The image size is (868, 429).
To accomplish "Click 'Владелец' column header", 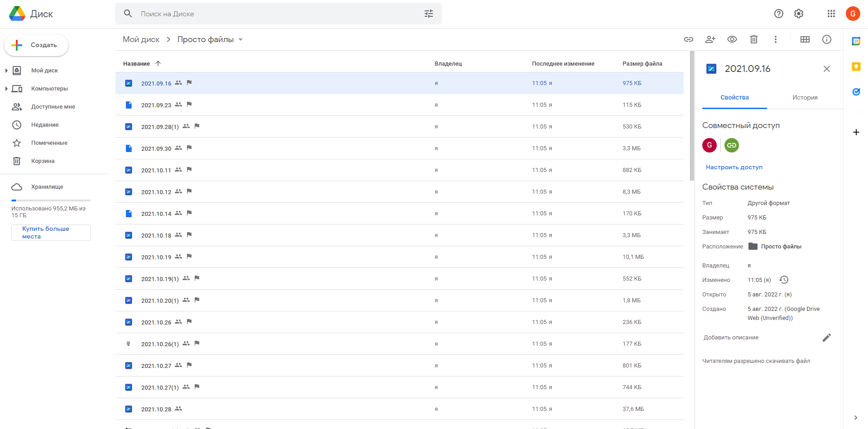I will click(448, 64).
